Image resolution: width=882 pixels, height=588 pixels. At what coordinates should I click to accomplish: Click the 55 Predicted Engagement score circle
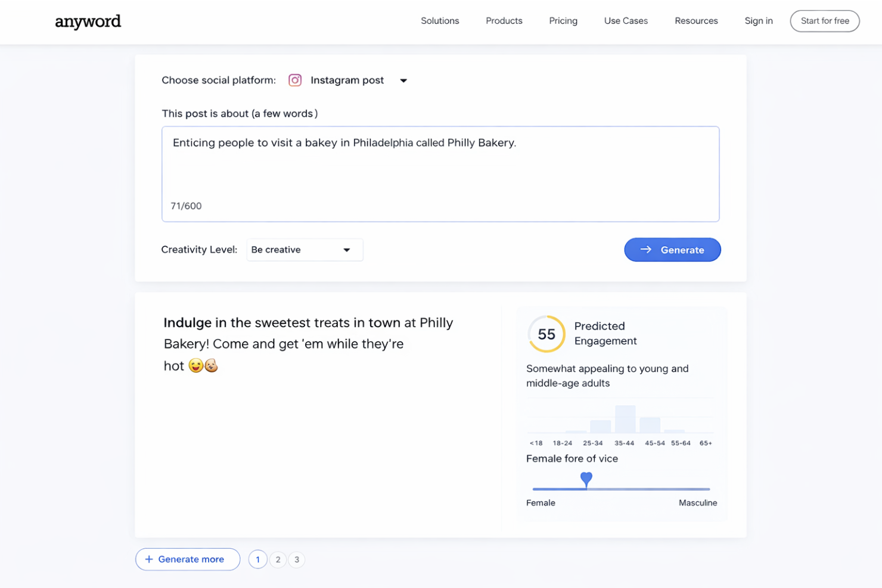click(x=545, y=334)
